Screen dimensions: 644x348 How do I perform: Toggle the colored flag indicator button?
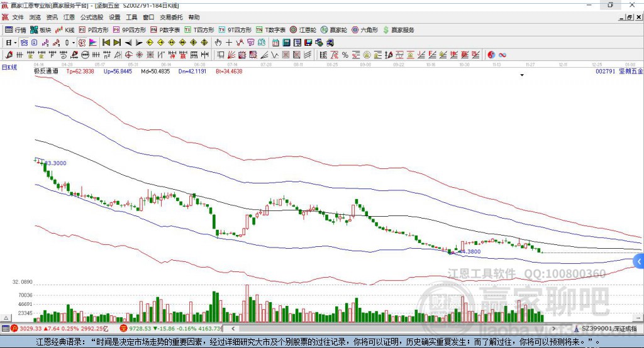coord(93,43)
